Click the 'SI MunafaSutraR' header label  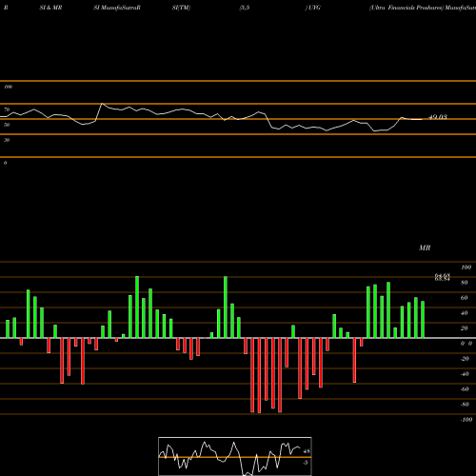pyautogui.click(x=117, y=8)
